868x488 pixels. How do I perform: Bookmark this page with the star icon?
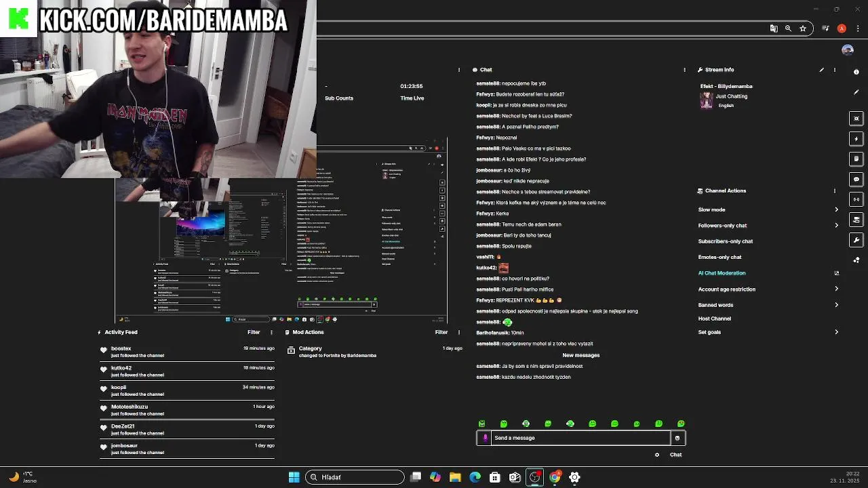pyautogui.click(x=803, y=28)
